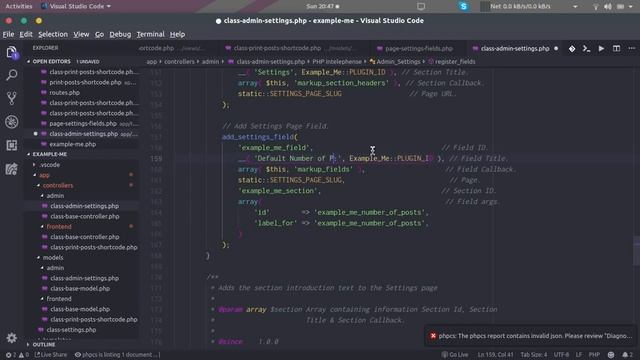Click the battery icon in system tray
This screenshot has width=640, height=360.
tap(620, 7)
